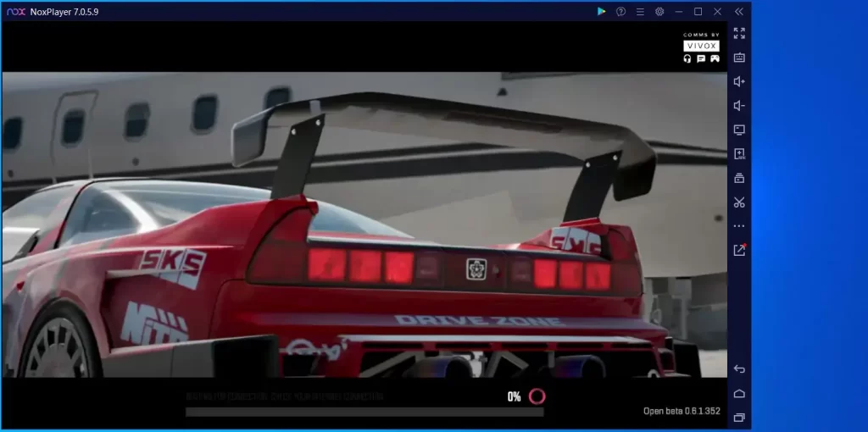Screen dimensions: 868x432
Task: Go back using the Android back arrow
Action: [x=739, y=369]
